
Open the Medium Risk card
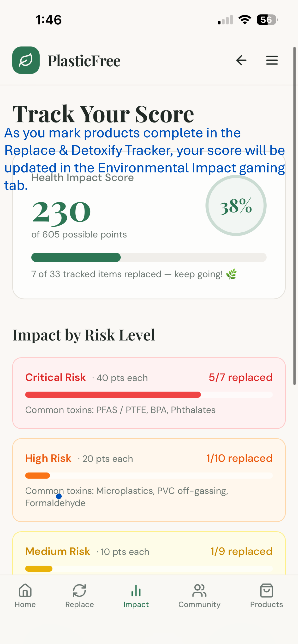tap(149, 553)
